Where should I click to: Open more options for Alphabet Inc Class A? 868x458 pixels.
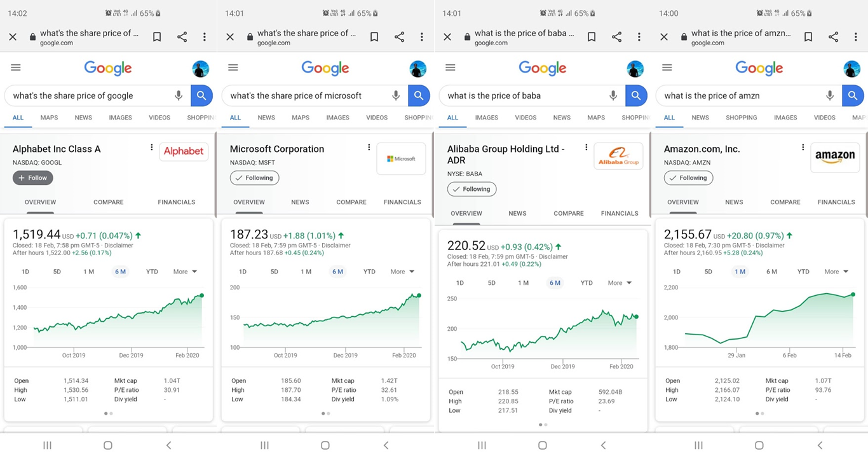click(x=151, y=148)
